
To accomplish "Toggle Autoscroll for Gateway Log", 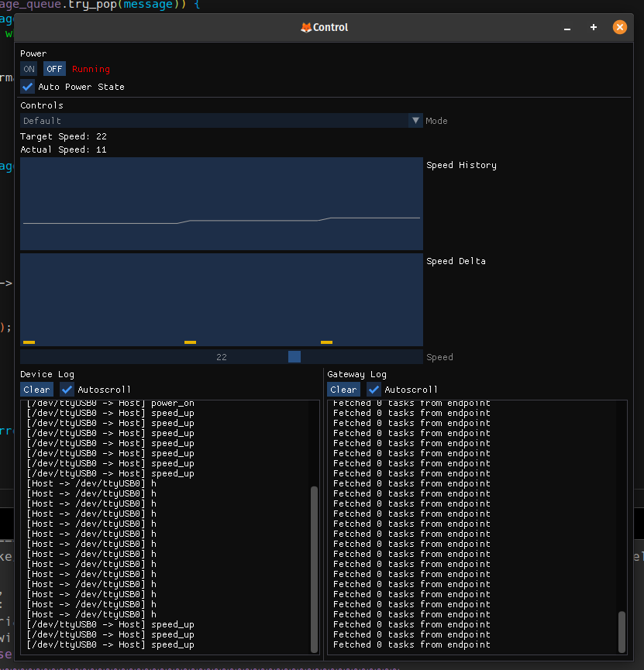I will (x=374, y=390).
